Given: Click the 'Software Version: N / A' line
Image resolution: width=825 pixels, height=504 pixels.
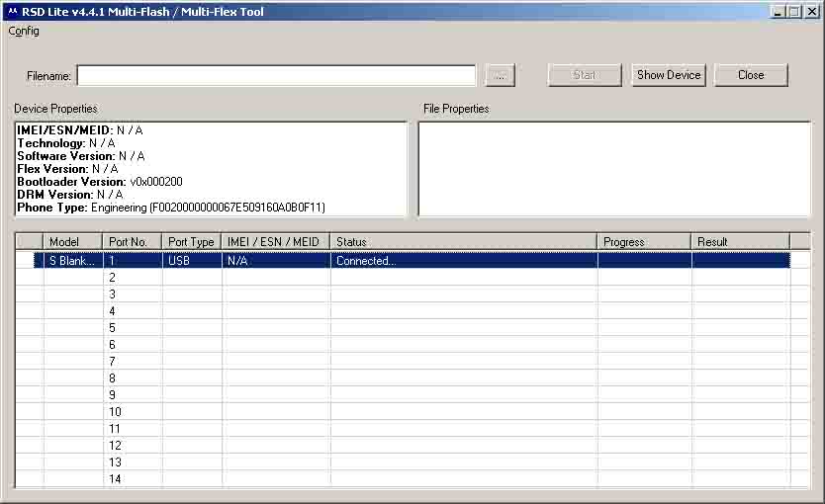Looking at the screenshot, I should (x=81, y=156).
